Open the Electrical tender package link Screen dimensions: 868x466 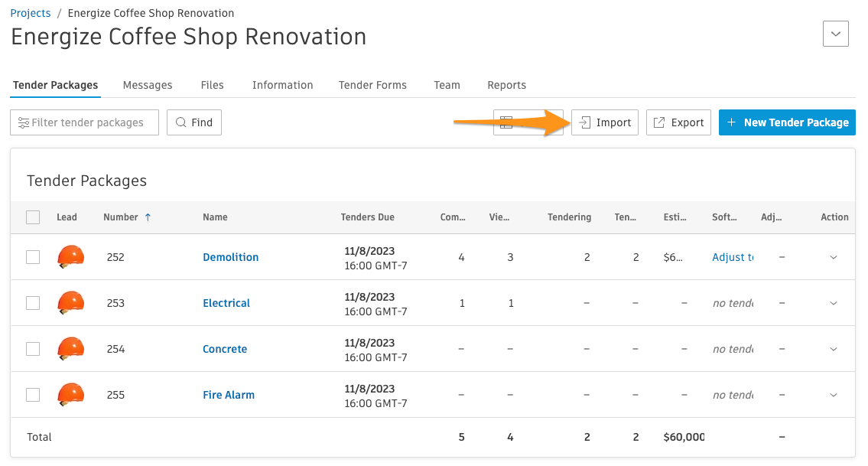226,303
